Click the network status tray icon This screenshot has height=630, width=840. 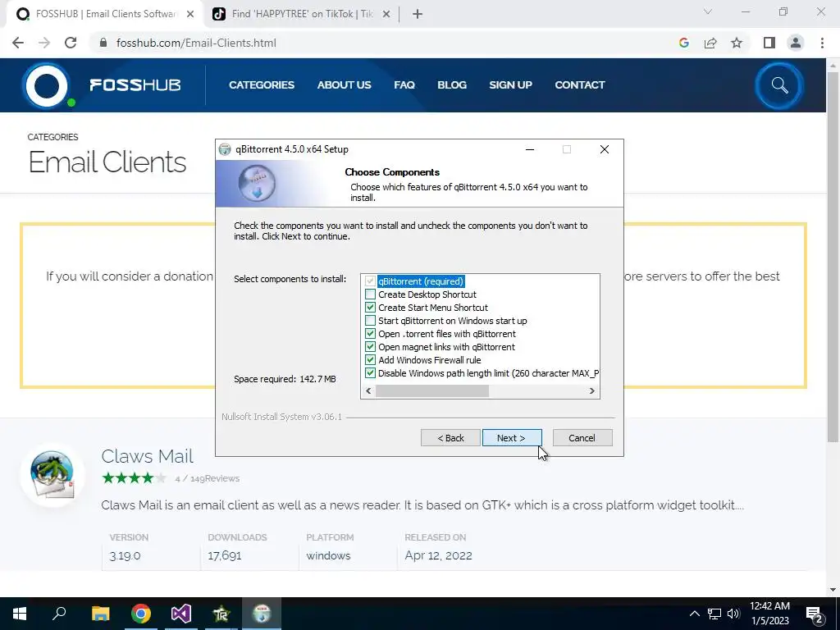pos(714,614)
